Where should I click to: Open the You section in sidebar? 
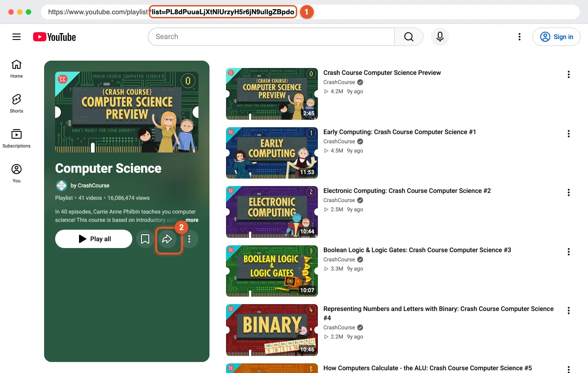click(17, 173)
